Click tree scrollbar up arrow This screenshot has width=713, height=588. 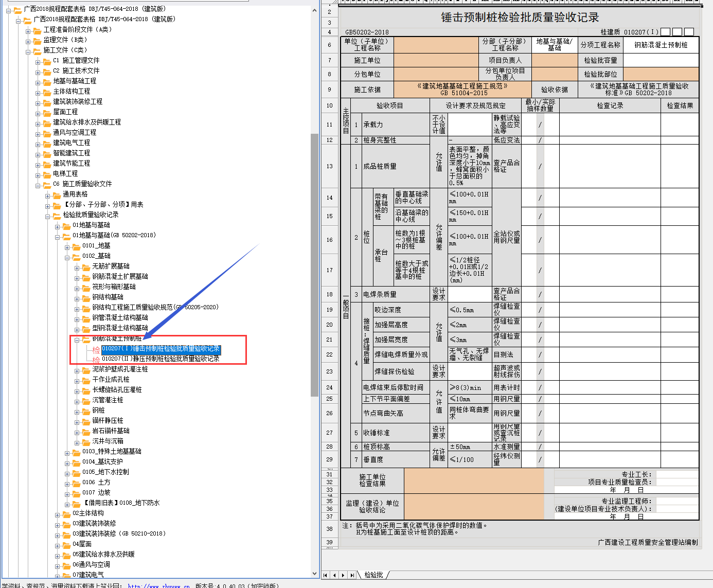315,9
